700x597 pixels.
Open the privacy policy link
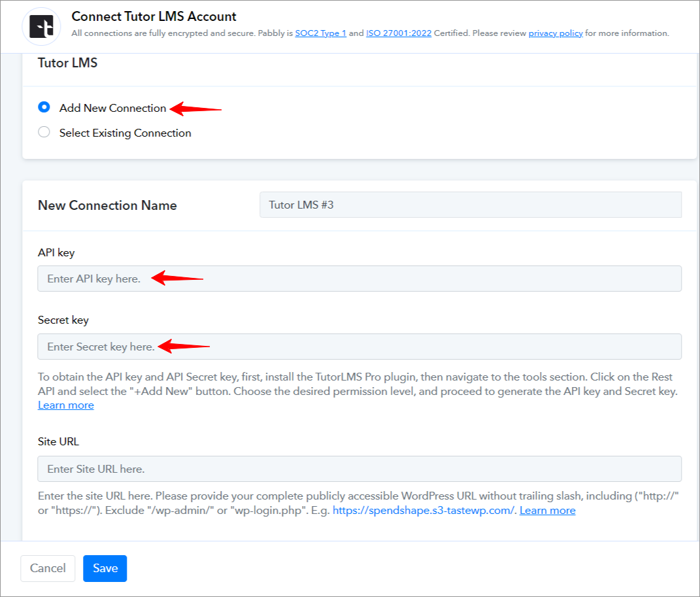click(x=556, y=33)
